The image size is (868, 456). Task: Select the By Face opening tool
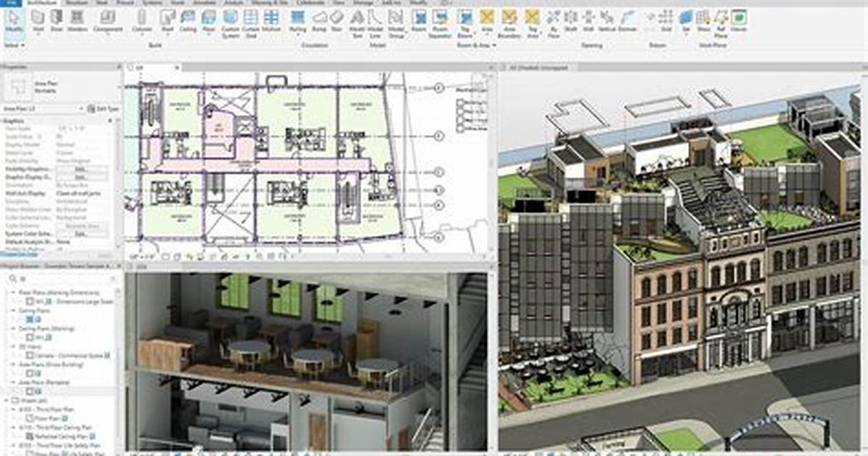553,24
